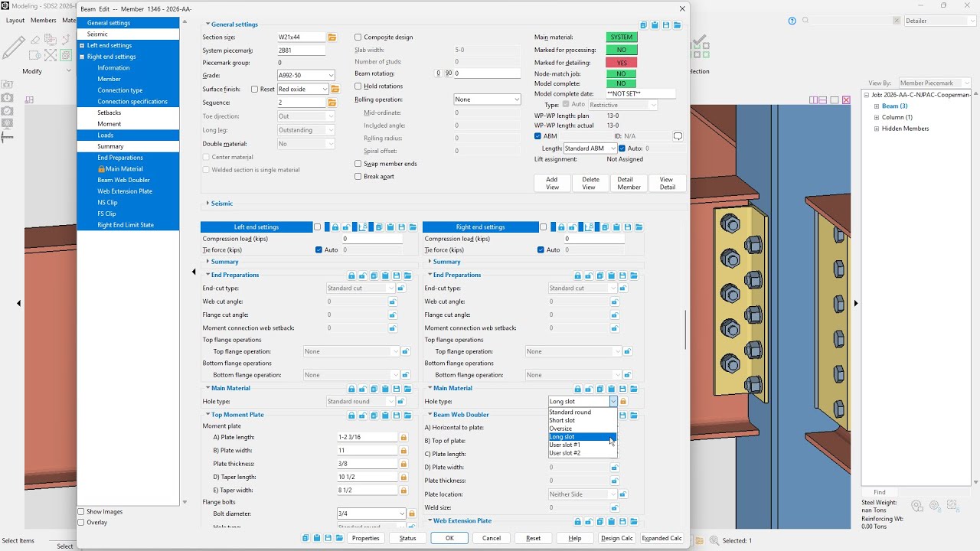The width and height of the screenshot is (980, 551).
Task: Click the Expanded Calc button
Action: point(661,538)
